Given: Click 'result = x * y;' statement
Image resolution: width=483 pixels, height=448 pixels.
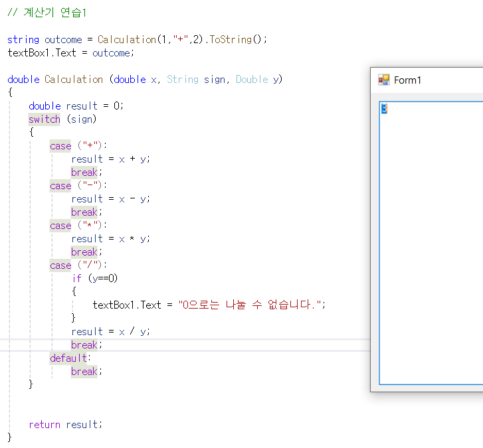Looking at the screenshot, I should 110,239.
